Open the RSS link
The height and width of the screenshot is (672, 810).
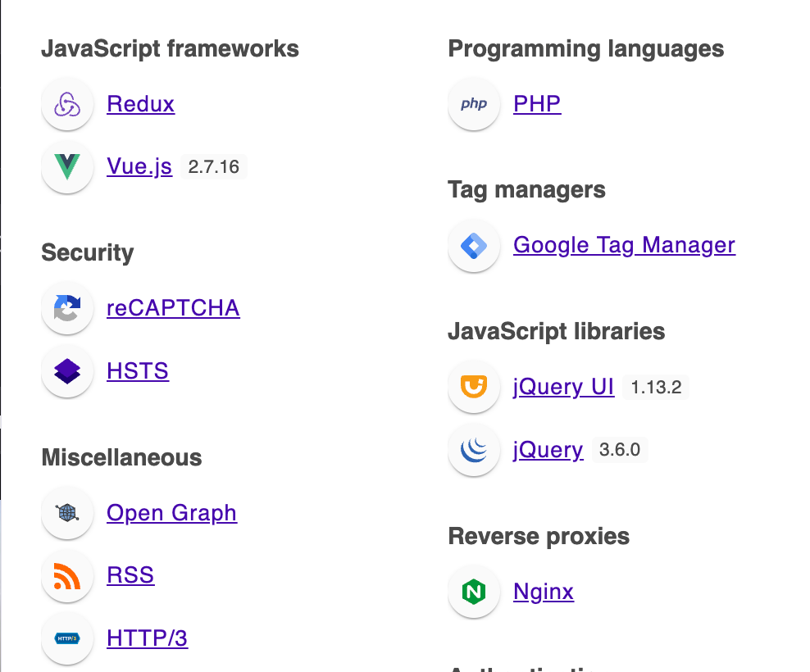tap(130, 575)
